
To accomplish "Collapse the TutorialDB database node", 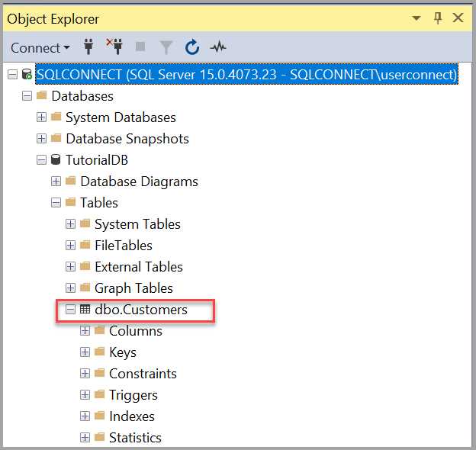I will pyautogui.click(x=42, y=160).
